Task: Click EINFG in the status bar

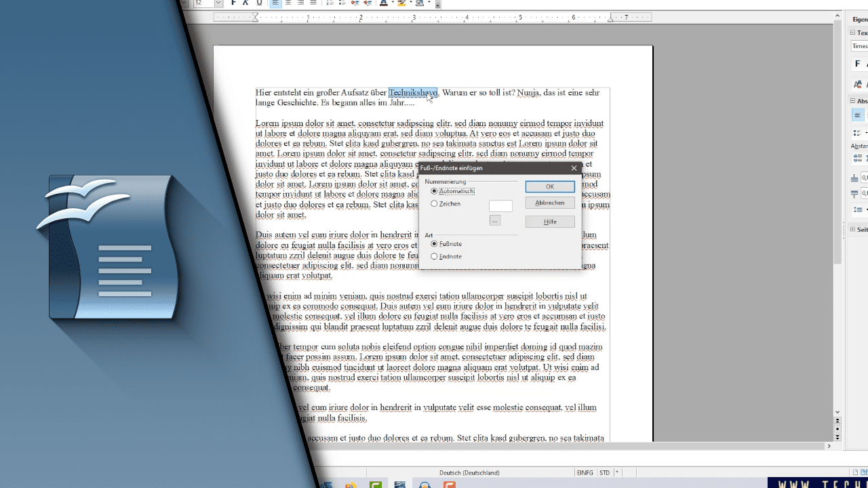Action: click(x=585, y=472)
